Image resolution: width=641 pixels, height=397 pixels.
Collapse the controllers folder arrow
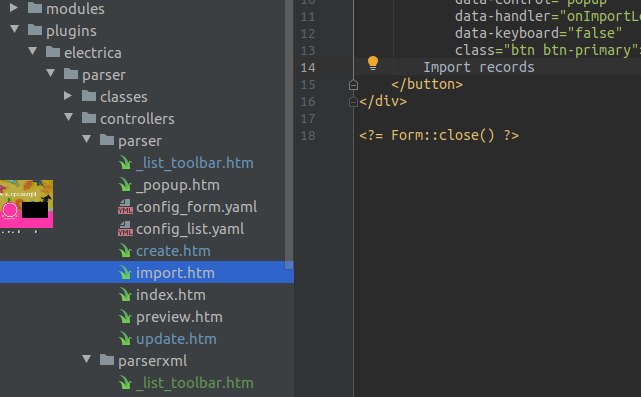point(68,117)
